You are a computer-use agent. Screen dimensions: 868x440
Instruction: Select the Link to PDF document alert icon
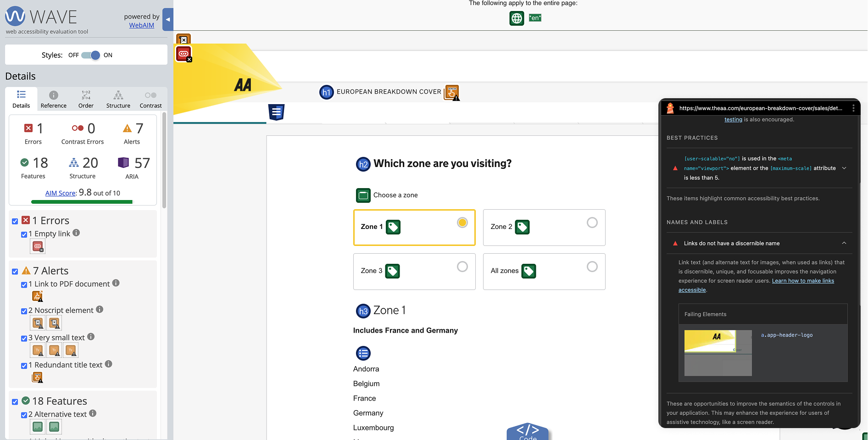tap(37, 296)
